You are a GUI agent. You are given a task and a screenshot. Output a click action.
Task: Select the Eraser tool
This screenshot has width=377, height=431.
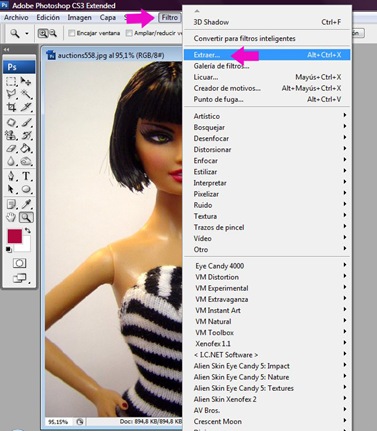(11, 148)
